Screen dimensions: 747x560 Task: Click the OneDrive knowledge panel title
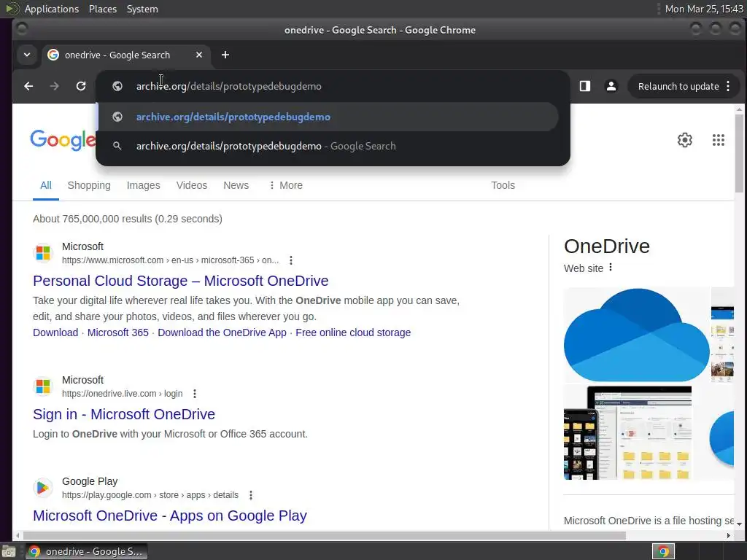(x=607, y=246)
